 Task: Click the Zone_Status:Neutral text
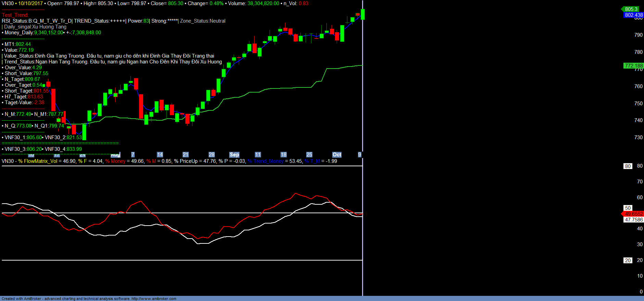pos(203,21)
